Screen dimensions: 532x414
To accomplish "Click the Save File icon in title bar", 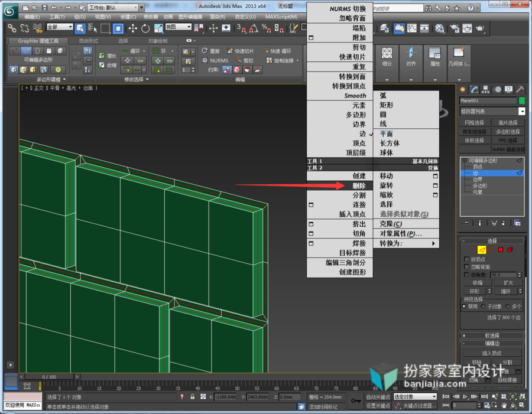I will 44,8.
